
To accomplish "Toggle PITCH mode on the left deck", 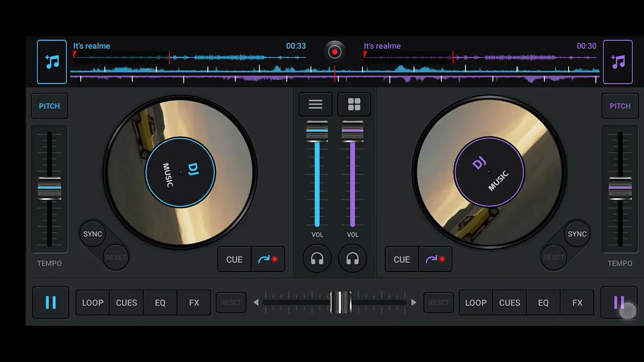I will pyautogui.click(x=49, y=106).
